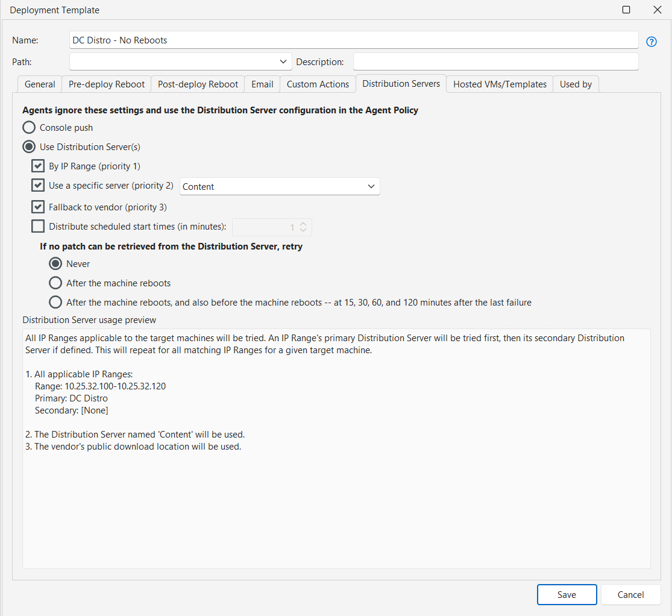The width and height of the screenshot is (672, 616).
Task: Click the blue help question mark icon
Action: pos(651,42)
